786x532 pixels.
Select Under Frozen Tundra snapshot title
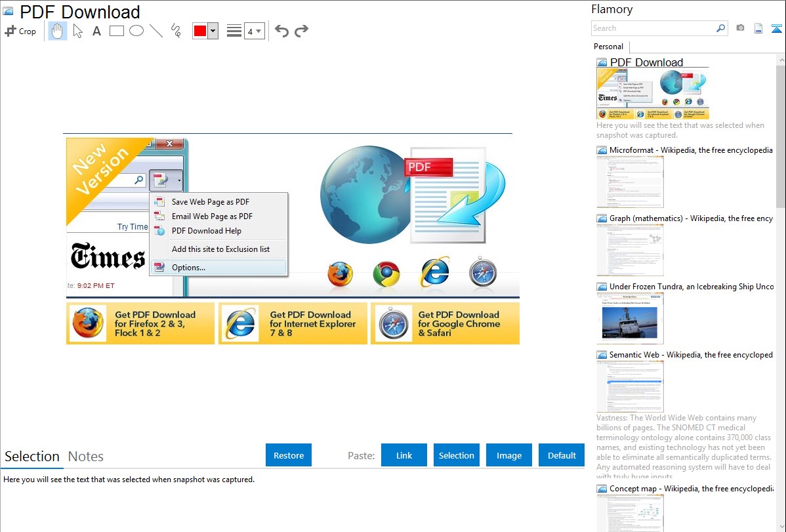coord(692,286)
